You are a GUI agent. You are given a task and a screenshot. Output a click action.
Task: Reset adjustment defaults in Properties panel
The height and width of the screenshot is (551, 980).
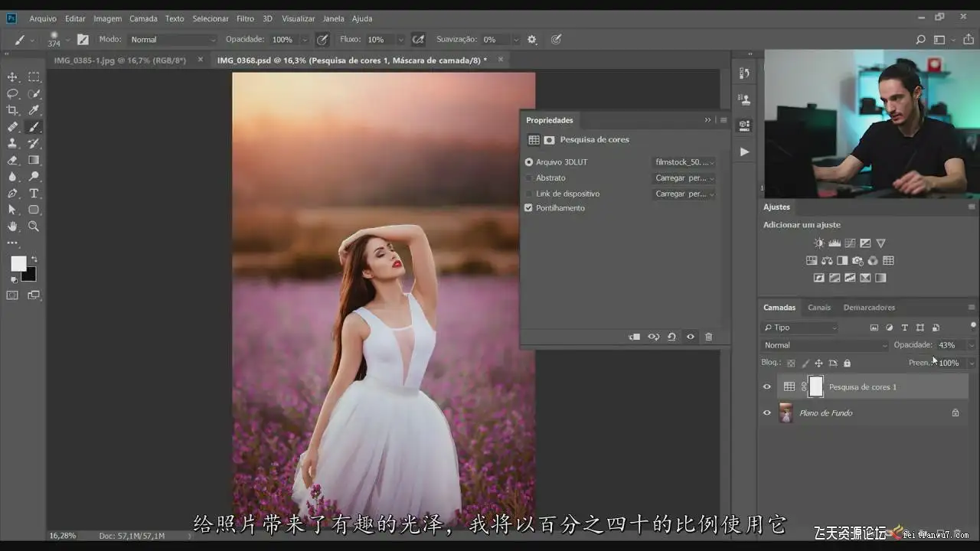[x=671, y=337]
